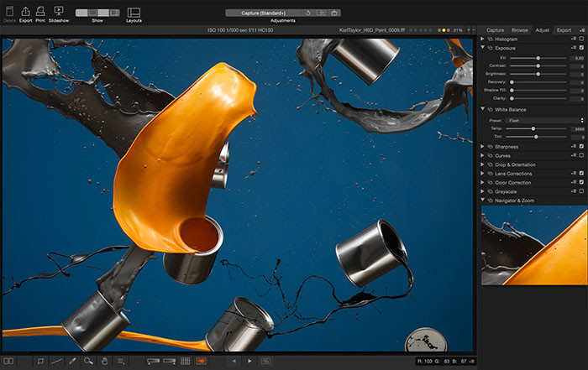Enable the Curves checkbox

(581, 155)
